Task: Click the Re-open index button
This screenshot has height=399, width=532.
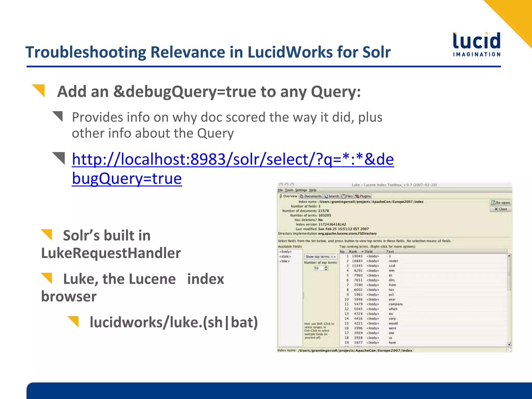Action: point(501,203)
